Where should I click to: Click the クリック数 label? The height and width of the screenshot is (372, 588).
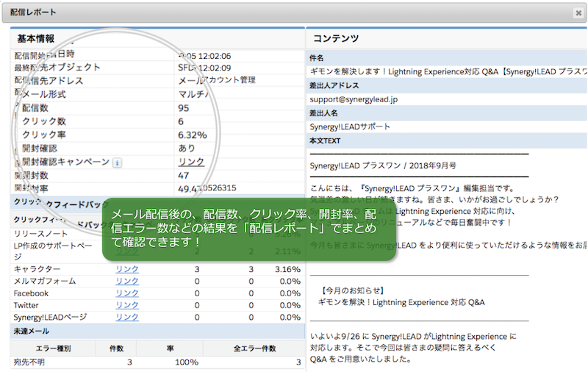[x=44, y=121]
